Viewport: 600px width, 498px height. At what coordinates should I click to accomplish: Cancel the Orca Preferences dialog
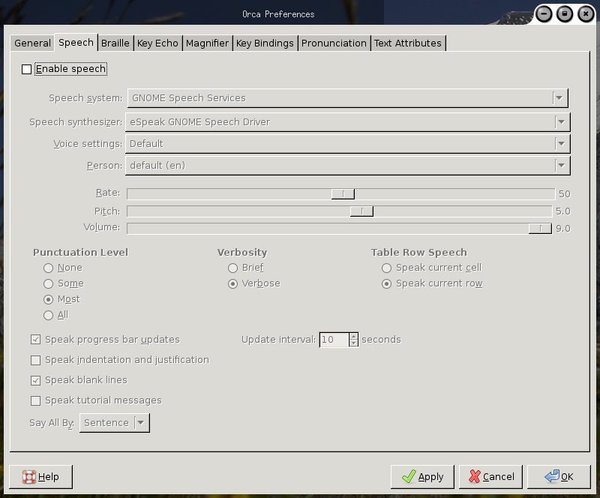[x=491, y=477]
